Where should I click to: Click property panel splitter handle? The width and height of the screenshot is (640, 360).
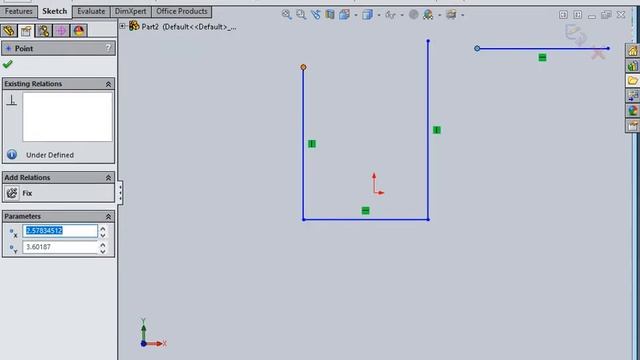click(120, 192)
